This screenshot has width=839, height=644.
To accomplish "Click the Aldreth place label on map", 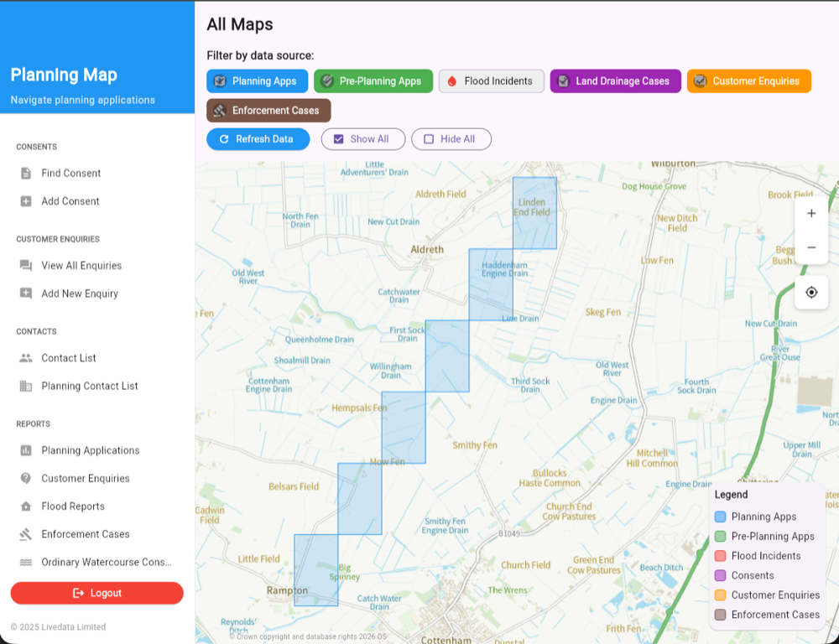I will (427, 249).
